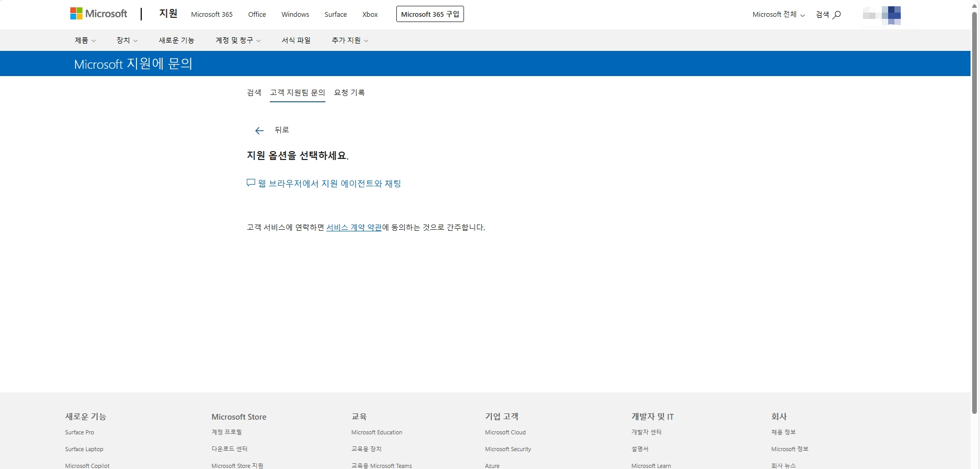Open Surface Laptop footer link
Viewport: 980px width, 469px height.
click(84, 449)
